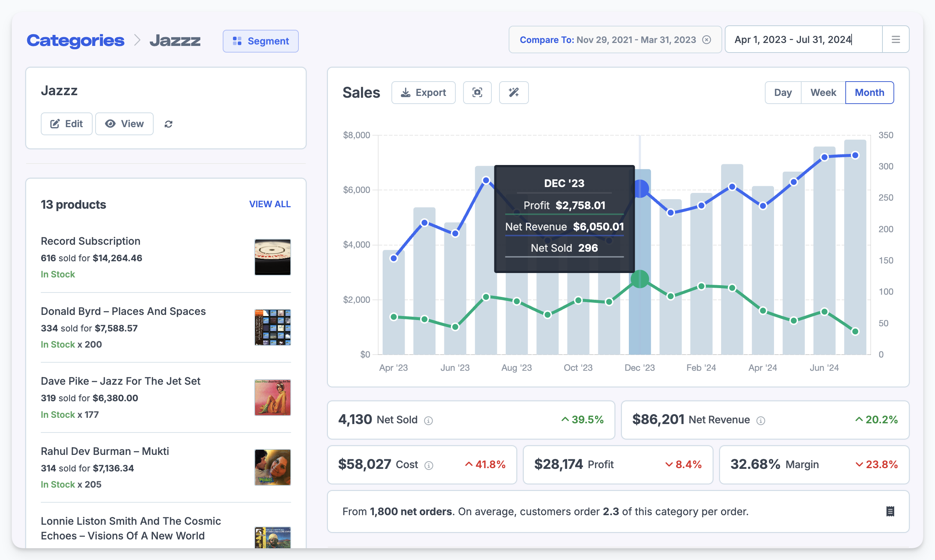This screenshot has width=935, height=560.
Task: Capture a screenshot of the Sales chart
Action: [477, 93]
